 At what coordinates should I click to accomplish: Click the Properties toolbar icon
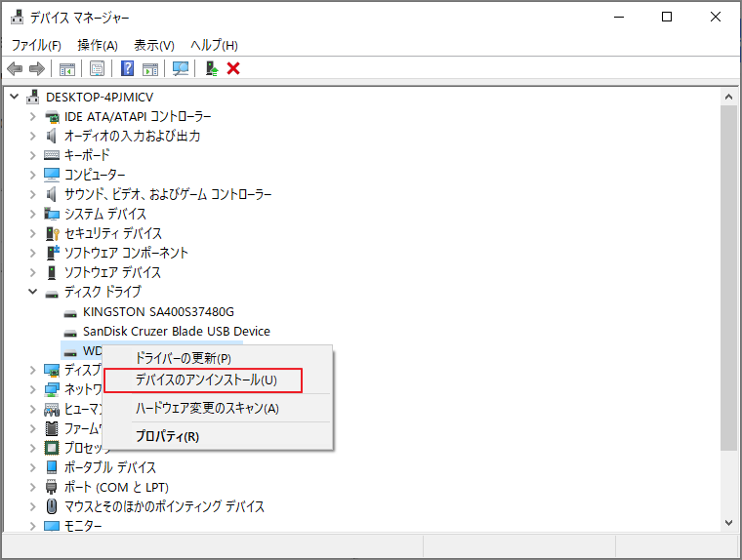click(x=97, y=69)
